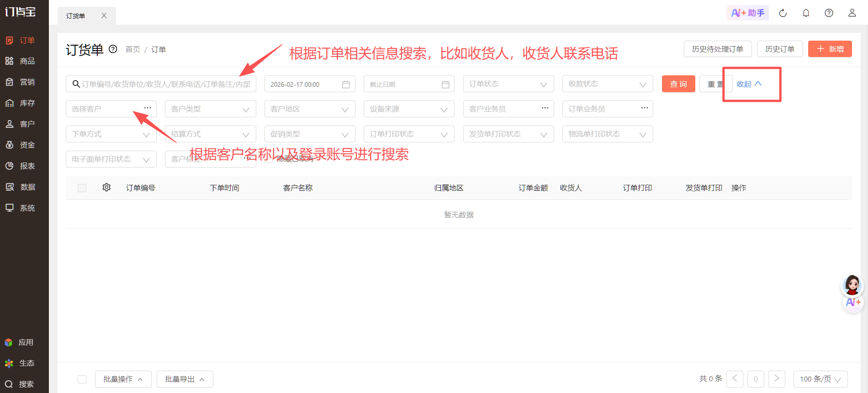The height and width of the screenshot is (393, 868).
Task: Open 报表 reports from the sidebar
Action: point(21,166)
